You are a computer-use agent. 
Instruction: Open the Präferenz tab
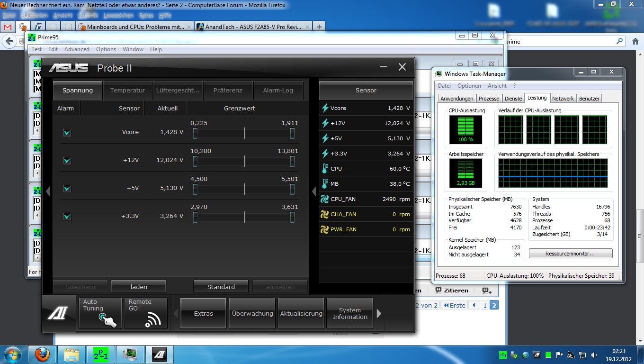click(x=228, y=90)
